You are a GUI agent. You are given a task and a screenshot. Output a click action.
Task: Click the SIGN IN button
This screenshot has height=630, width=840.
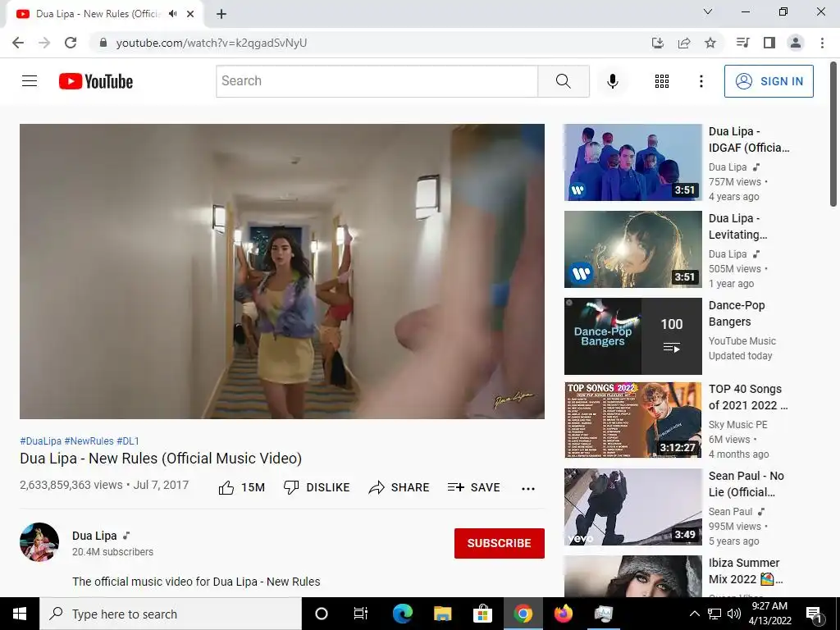point(769,81)
